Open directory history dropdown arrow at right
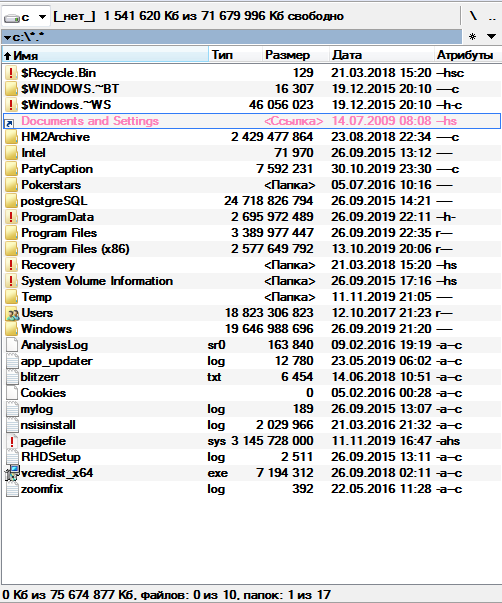This screenshot has height=603, width=502. 491,37
